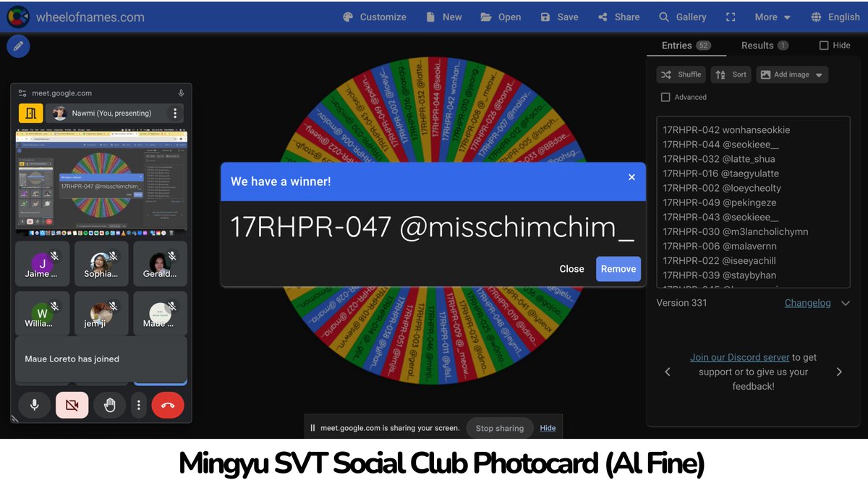
Task: Click the Close button in winner dialog
Action: click(x=571, y=269)
